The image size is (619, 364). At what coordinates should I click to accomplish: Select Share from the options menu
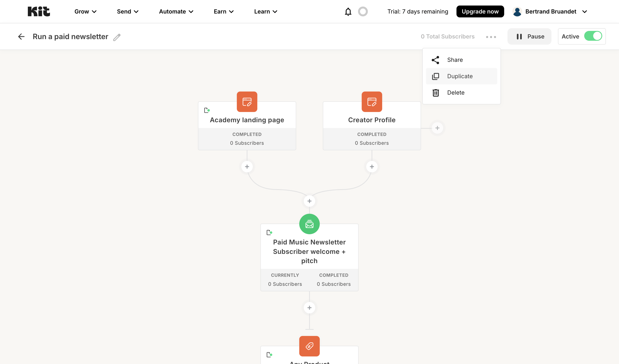pyautogui.click(x=461, y=60)
